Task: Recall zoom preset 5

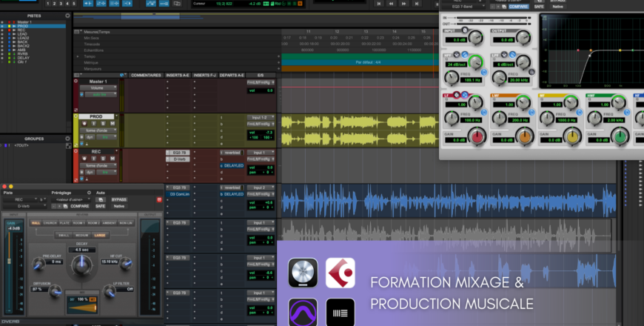Action: pos(74,4)
